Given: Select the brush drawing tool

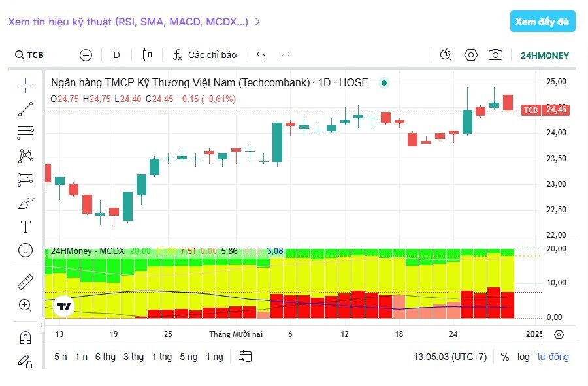Looking at the screenshot, I should [x=25, y=204].
